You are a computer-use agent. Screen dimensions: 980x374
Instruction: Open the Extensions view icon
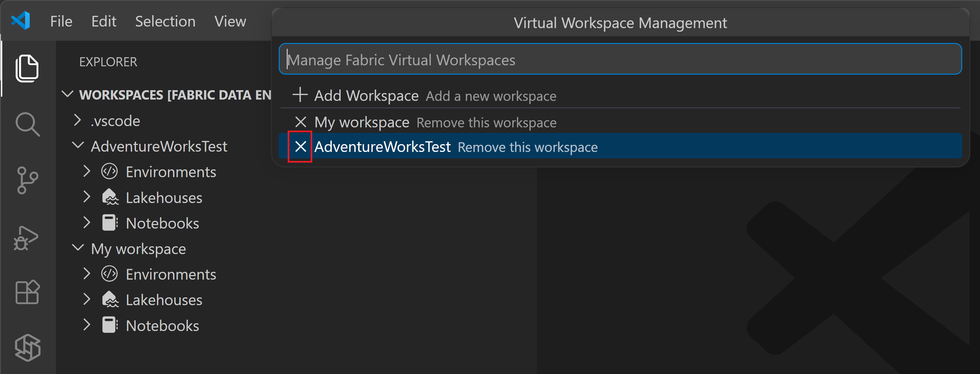pos(27,292)
